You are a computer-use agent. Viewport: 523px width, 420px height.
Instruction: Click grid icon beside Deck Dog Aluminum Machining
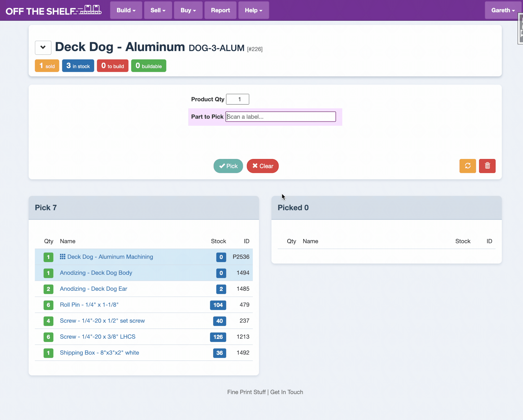click(63, 257)
